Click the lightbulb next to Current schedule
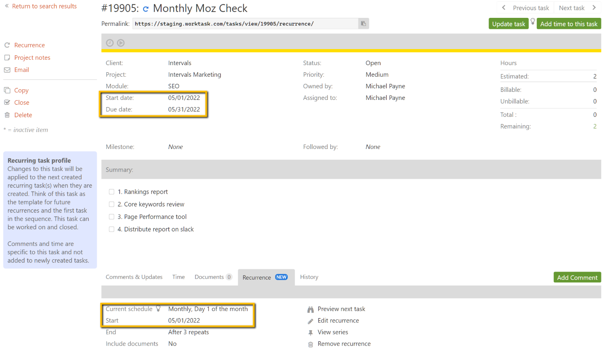 (158, 309)
